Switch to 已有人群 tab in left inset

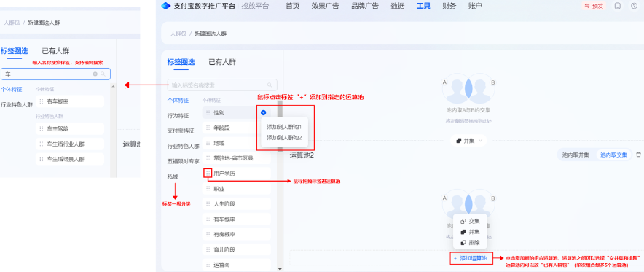point(55,51)
